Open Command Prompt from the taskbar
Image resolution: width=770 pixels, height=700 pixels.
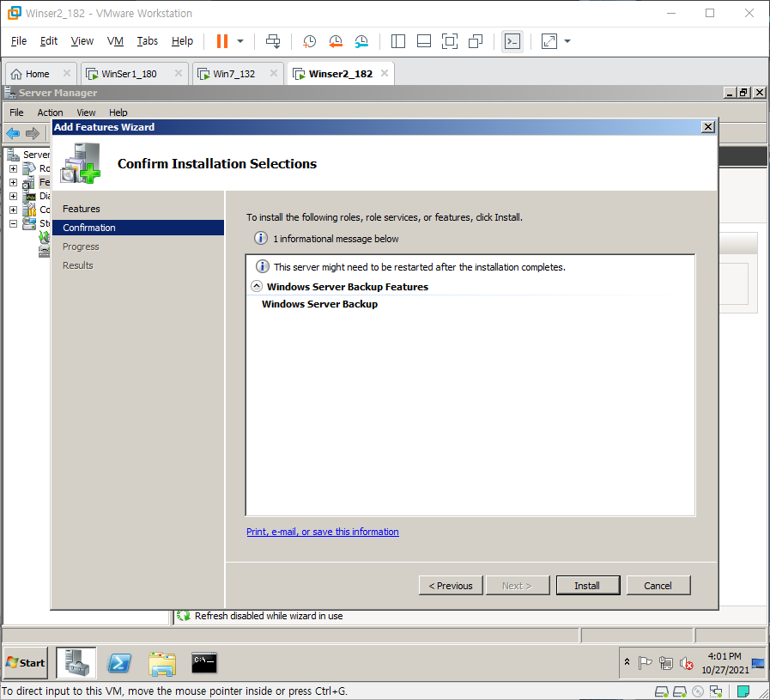pyautogui.click(x=204, y=663)
